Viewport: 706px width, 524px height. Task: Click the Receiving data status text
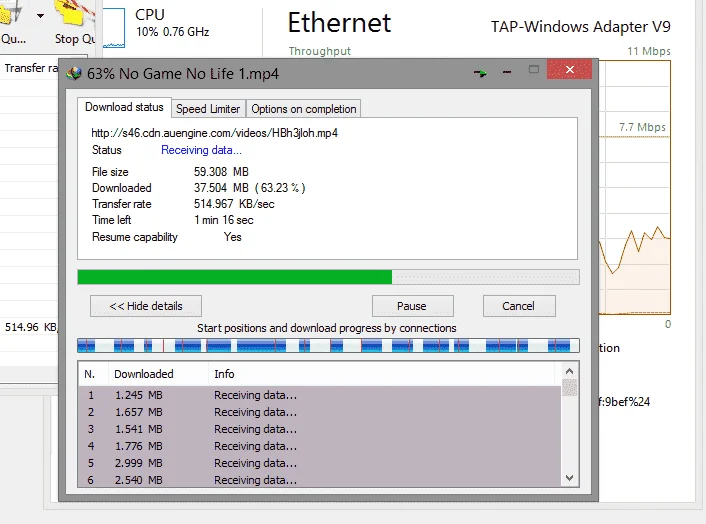click(201, 150)
